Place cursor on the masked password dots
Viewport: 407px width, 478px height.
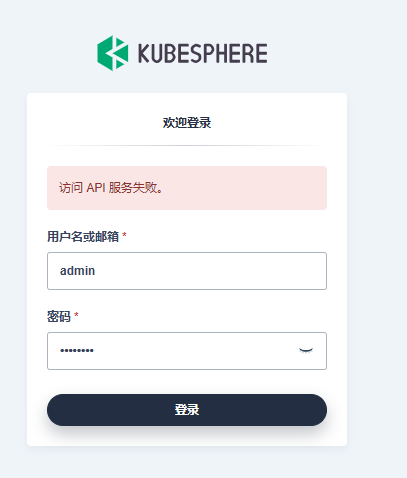pos(77,350)
